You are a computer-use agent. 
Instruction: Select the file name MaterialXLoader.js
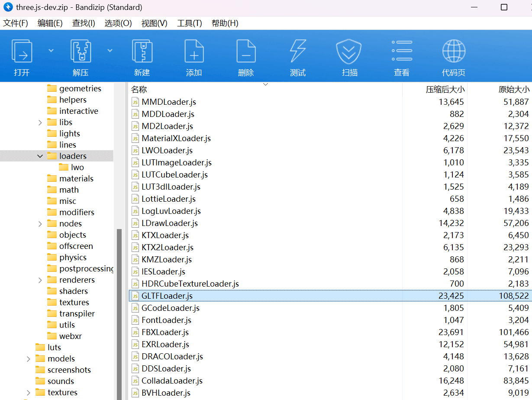pyautogui.click(x=176, y=138)
